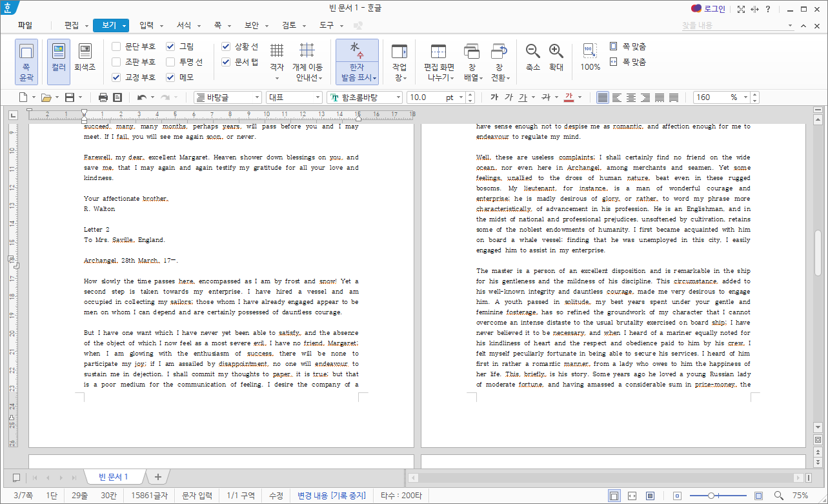
Task: Click the 축소 zoom out magnifier
Action: coord(533,57)
